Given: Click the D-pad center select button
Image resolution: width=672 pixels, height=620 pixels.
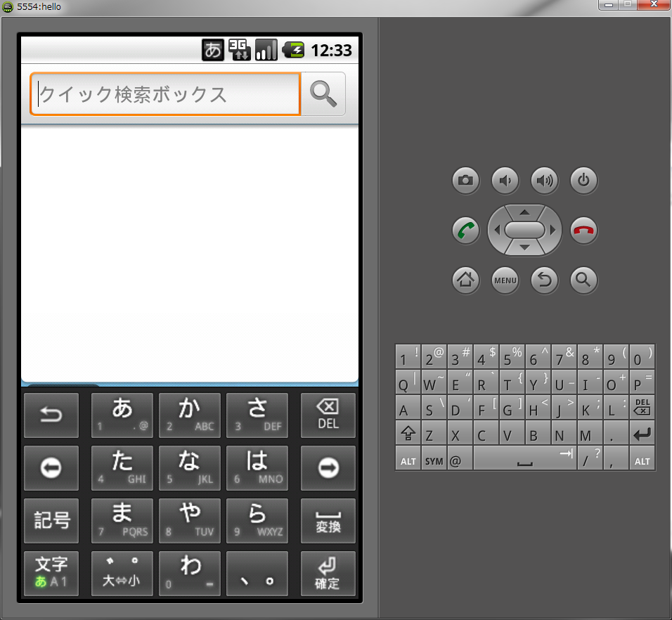Looking at the screenshot, I should (524, 230).
